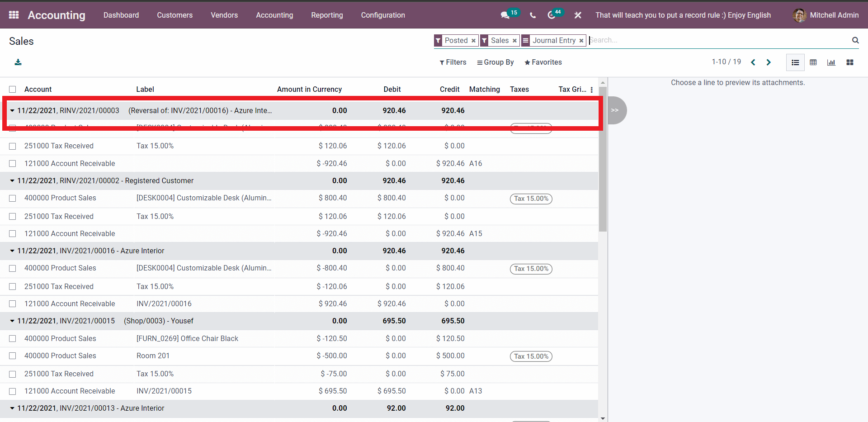Switch to kanban view
This screenshot has height=422, width=868.
point(850,62)
